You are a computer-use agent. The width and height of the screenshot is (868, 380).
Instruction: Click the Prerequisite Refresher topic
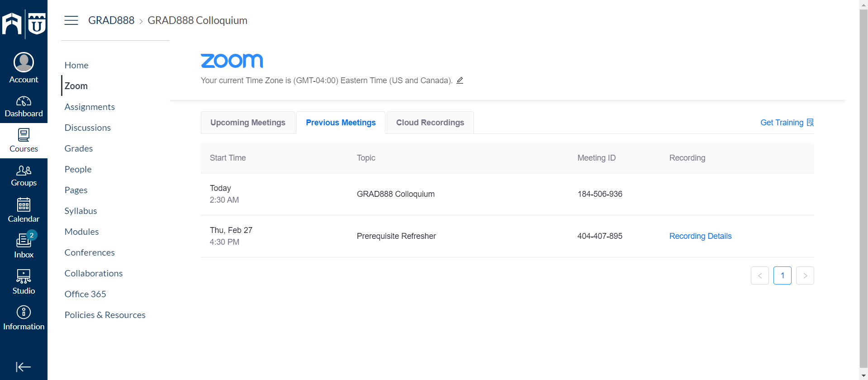[x=396, y=236]
